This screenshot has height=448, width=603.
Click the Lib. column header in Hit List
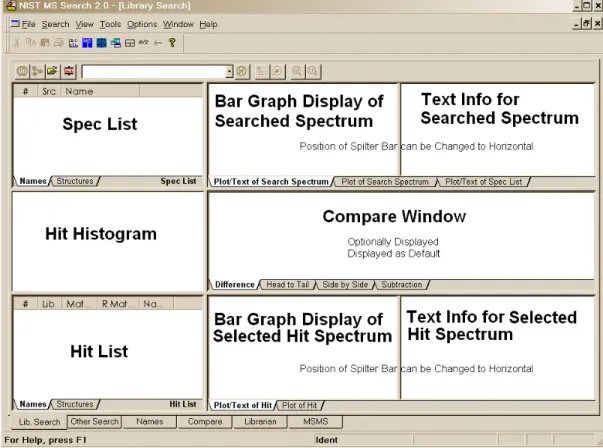pos(49,304)
